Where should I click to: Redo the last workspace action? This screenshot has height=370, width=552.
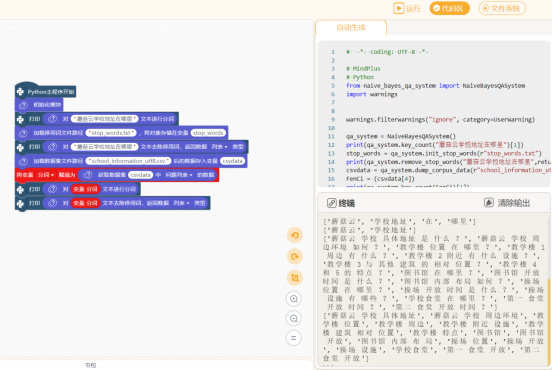[295, 257]
